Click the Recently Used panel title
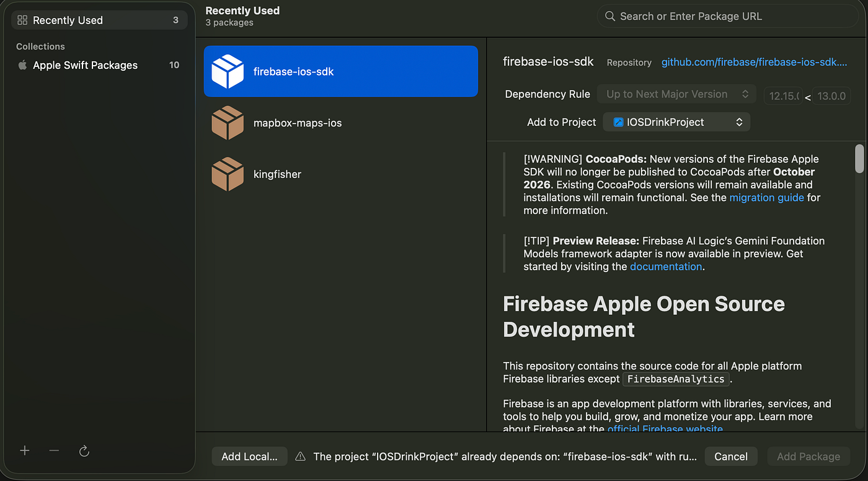Viewport: 868px width, 481px height. click(x=242, y=11)
